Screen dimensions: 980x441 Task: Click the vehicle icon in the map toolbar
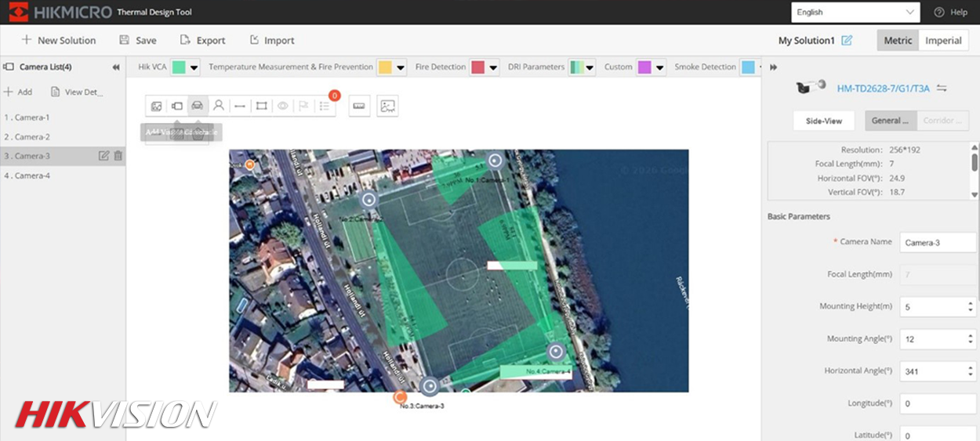click(x=198, y=106)
